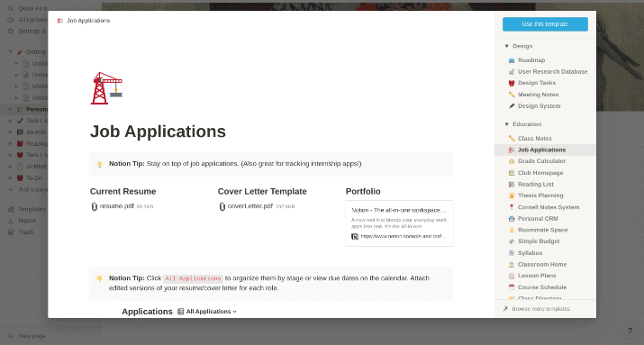Viewport: 644px width, 345px height.
Task: Click the Use this template button
Action: tap(545, 24)
